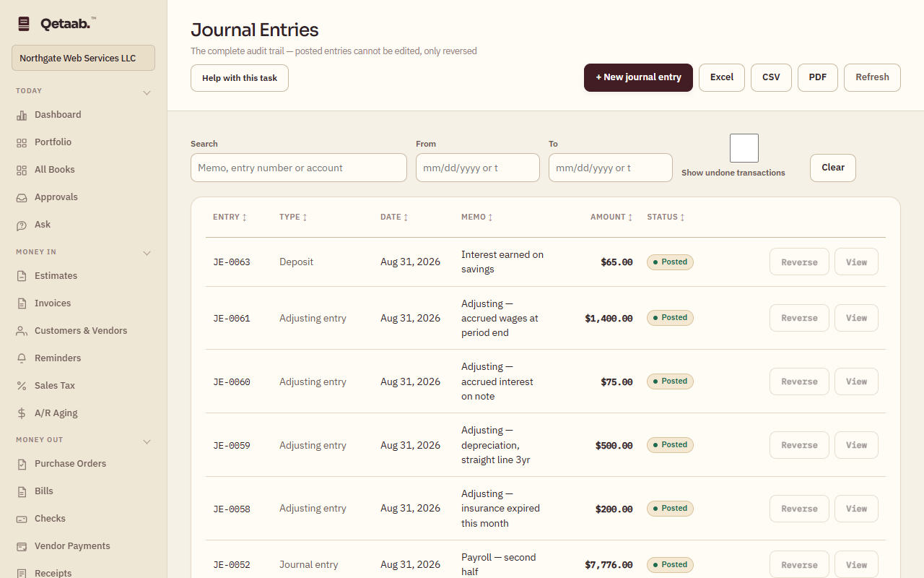Collapse the TODAY sidebar section chevron

[x=147, y=92]
